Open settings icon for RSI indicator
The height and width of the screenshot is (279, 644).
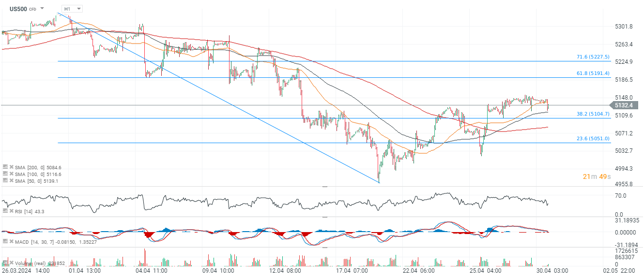5,211
